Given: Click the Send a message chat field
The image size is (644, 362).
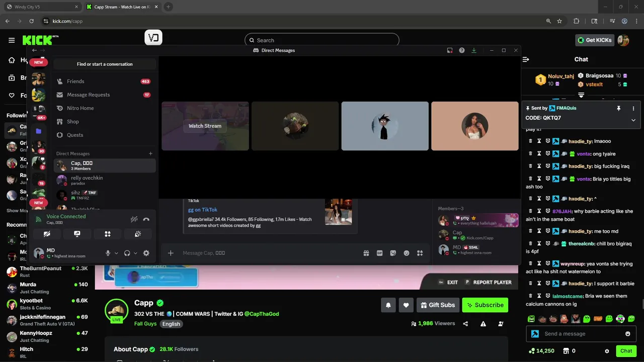Looking at the screenshot, I should coord(581,334).
